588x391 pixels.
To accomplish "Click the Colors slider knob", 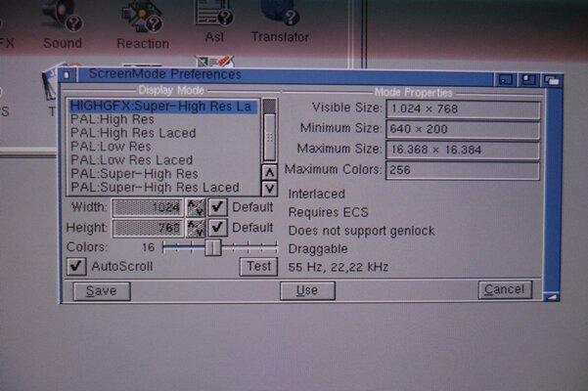I will coord(211,248).
